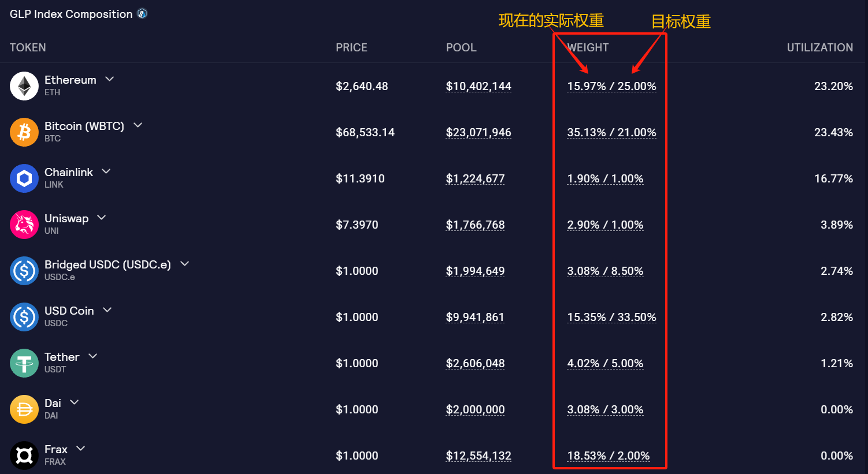
Task: Click Ethereum pool amount $10,402,144
Action: (x=478, y=86)
